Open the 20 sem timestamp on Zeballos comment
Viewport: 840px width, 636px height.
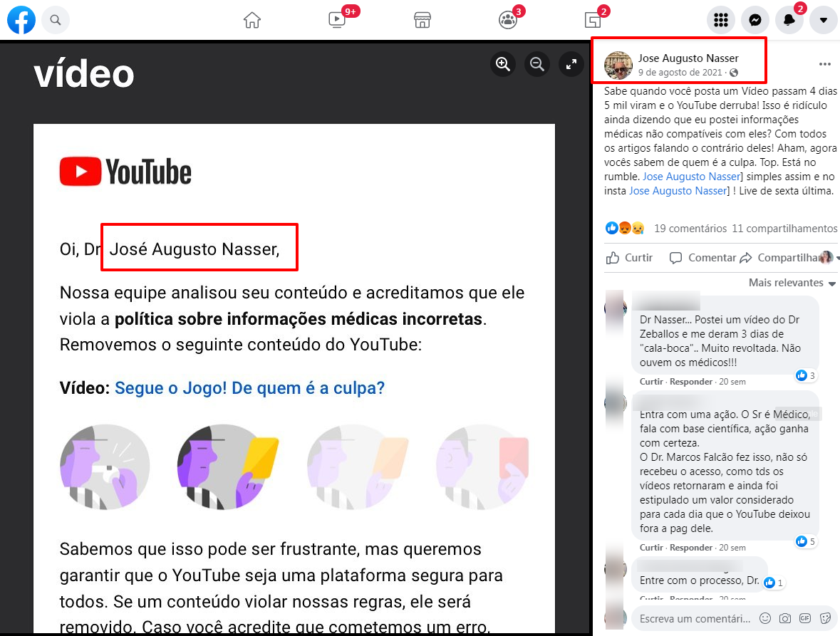click(732, 382)
